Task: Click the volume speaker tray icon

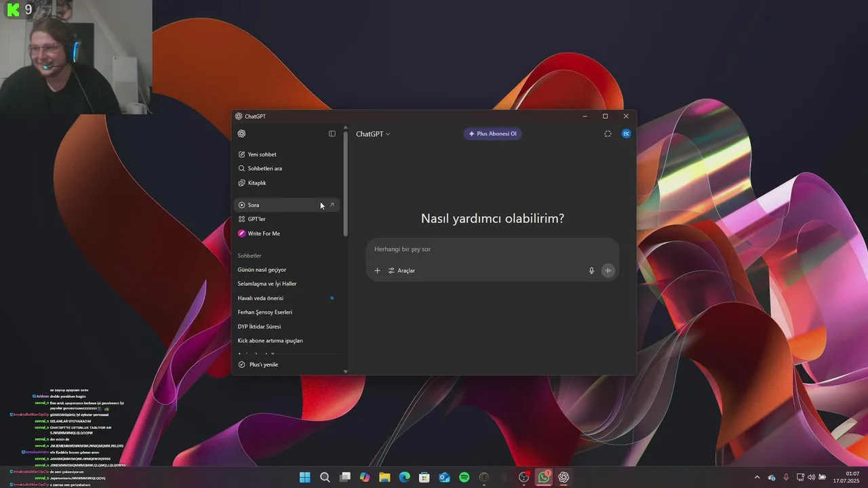Action: pos(811,477)
